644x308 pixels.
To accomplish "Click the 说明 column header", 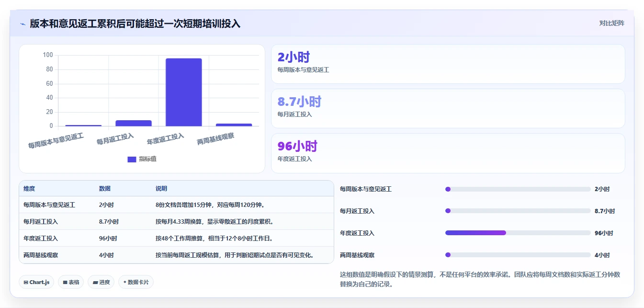I will click(x=161, y=189).
